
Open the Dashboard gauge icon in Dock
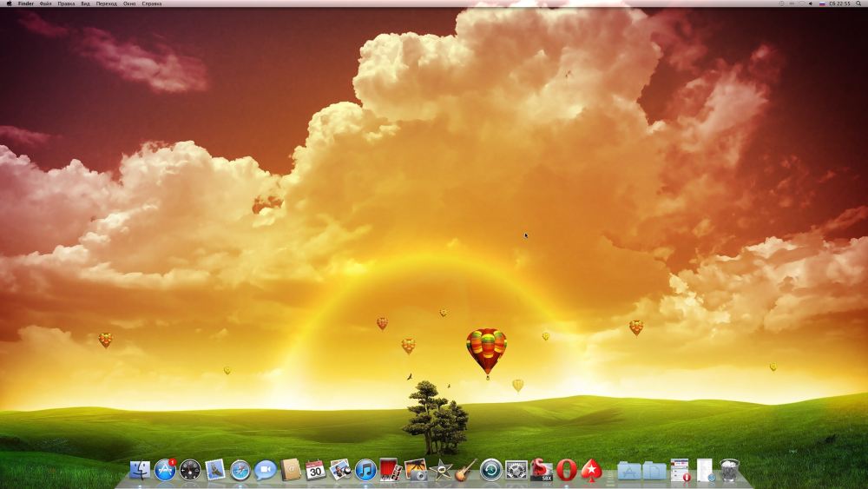point(190,470)
